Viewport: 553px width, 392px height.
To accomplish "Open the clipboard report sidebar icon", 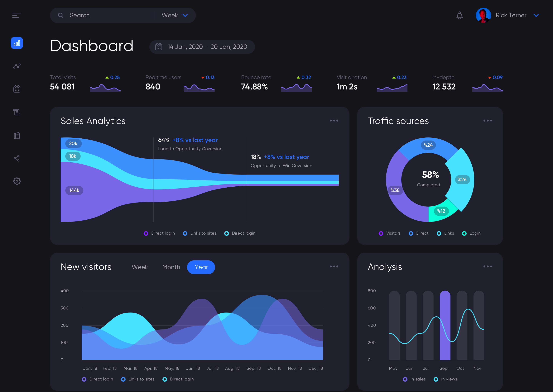I will pos(17,135).
